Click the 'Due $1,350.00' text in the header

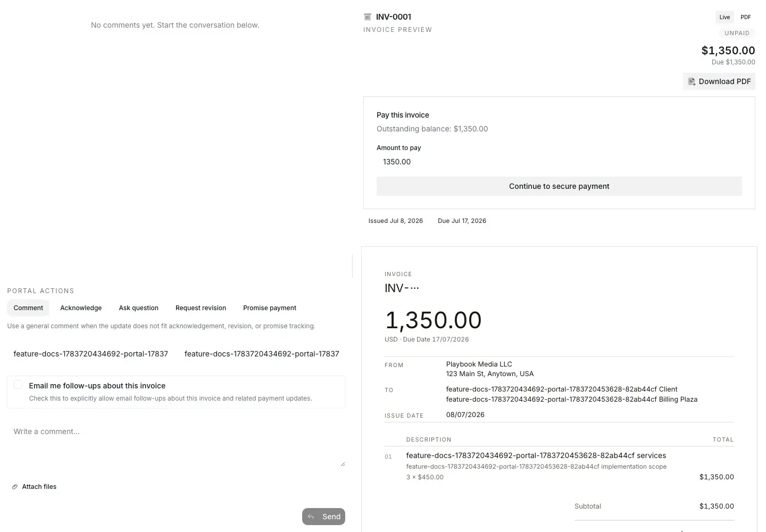[x=734, y=62]
